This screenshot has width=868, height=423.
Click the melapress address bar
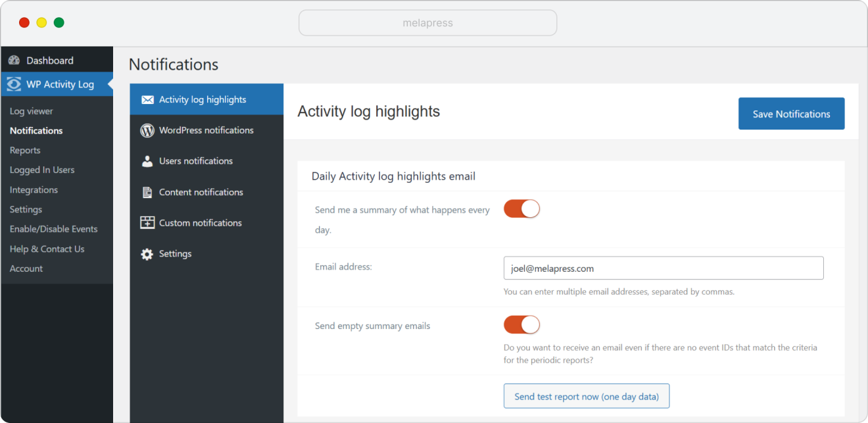[427, 23]
